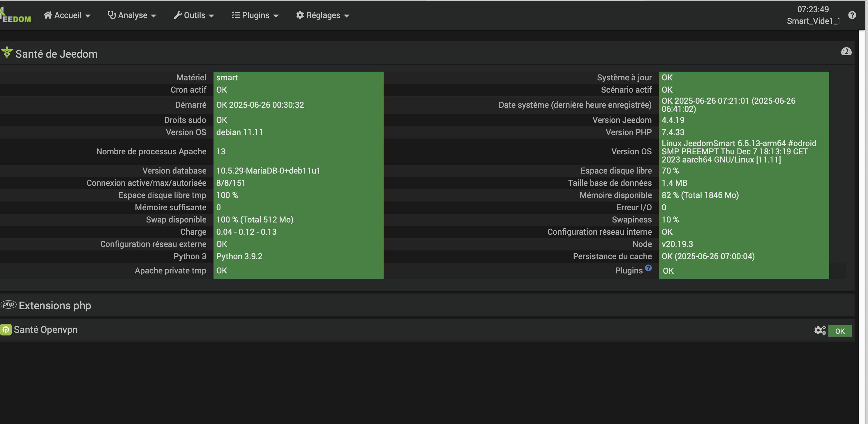Click the Version PHP value '7.4.33'

(x=673, y=132)
